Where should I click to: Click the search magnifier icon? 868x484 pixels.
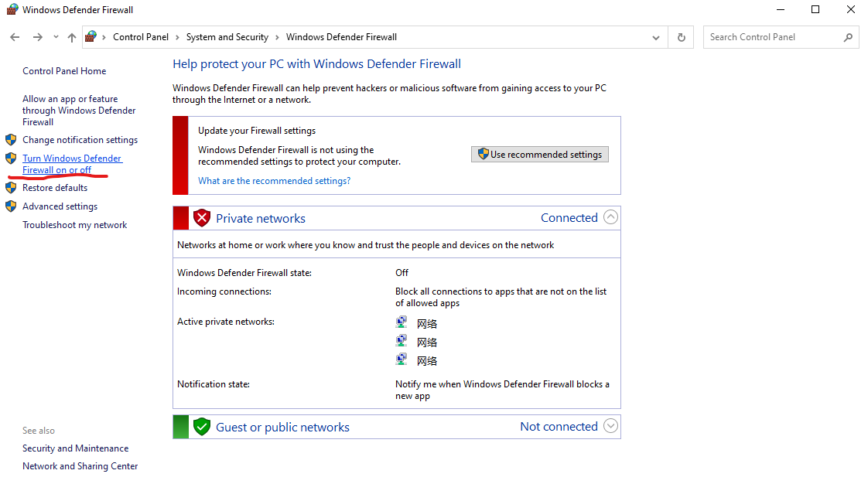tap(848, 37)
